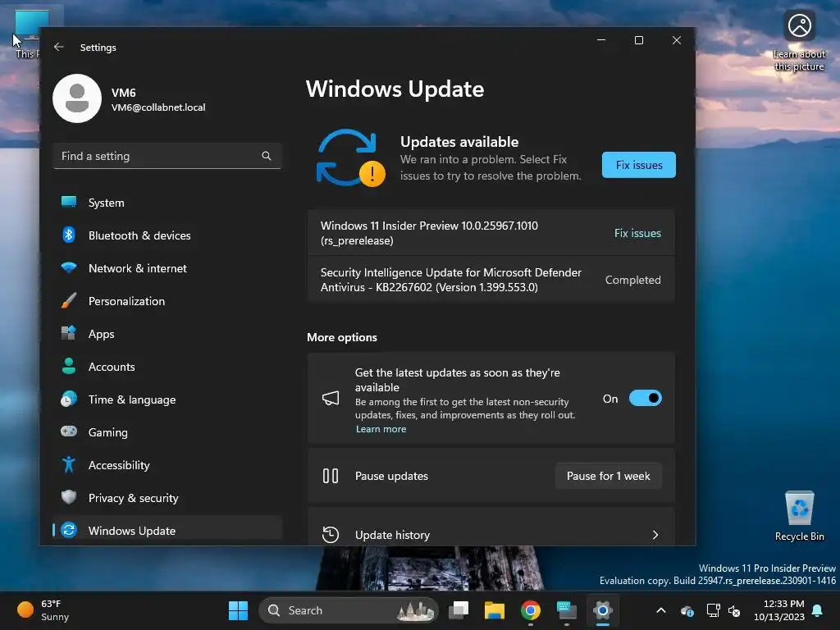Go to Network & internet settings
Image resolution: width=840 pixels, height=630 pixels.
click(167, 268)
